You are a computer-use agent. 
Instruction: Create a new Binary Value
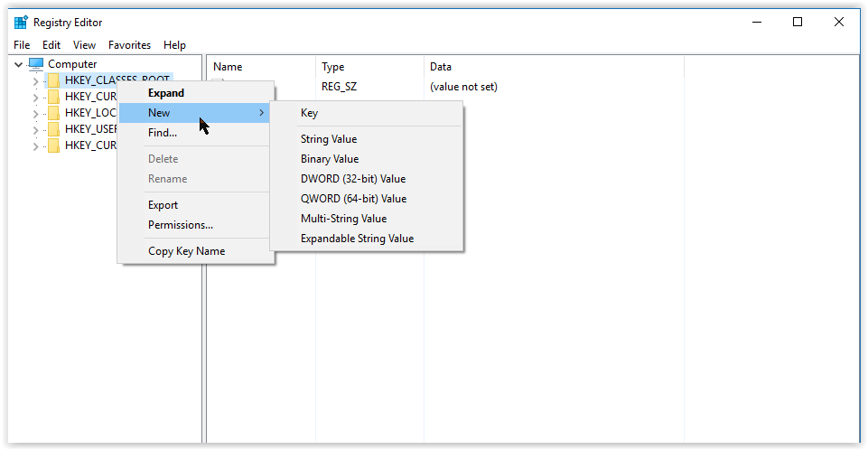[367, 159]
